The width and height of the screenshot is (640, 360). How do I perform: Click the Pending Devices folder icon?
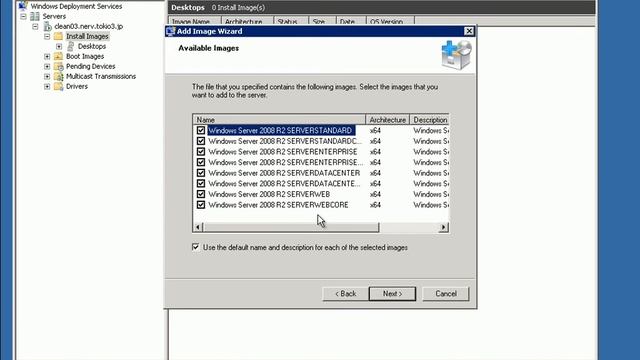click(58, 66)
